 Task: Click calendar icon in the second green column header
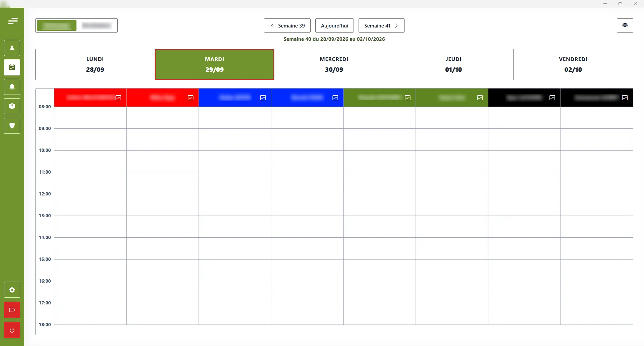click(480, 98)
